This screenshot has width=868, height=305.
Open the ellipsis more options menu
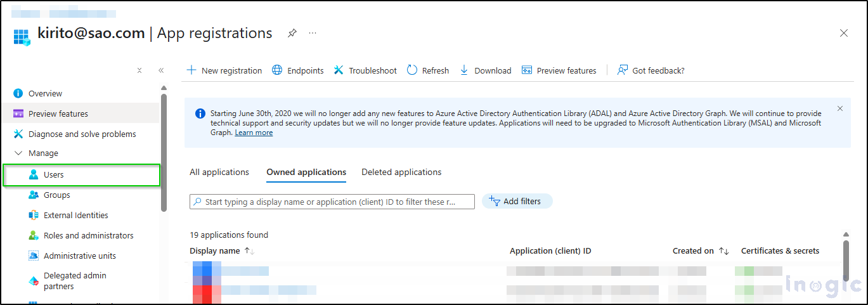click(313, 34)
